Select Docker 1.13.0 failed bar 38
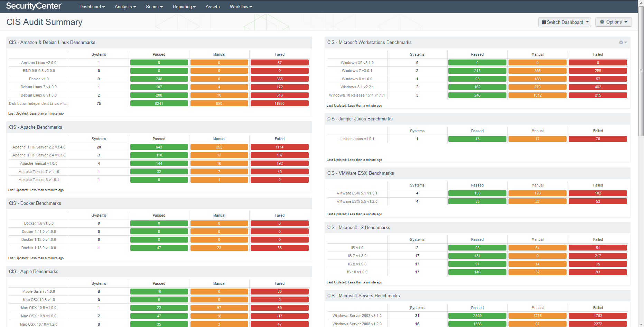644x327 pixels. [x=279, y=248]
